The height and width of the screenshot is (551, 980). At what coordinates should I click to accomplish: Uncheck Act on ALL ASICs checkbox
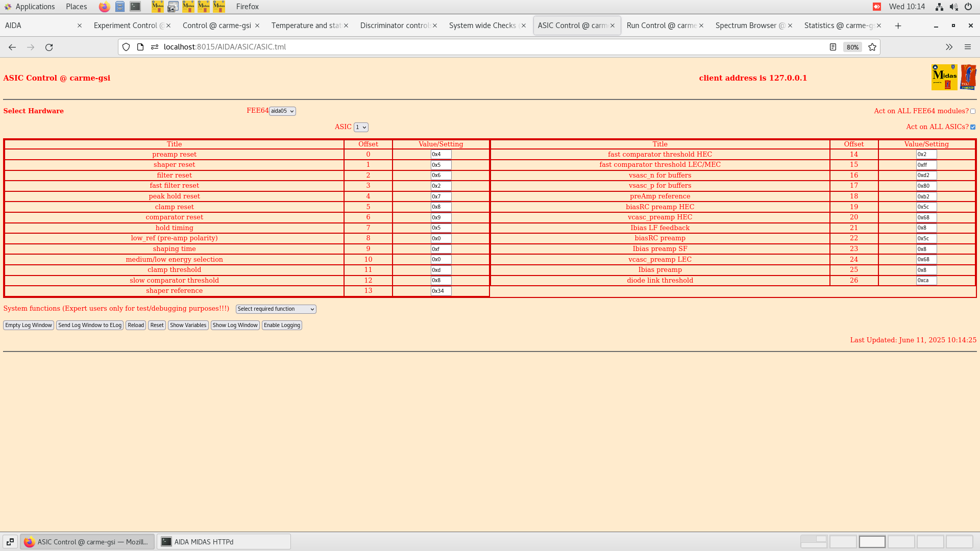(973, 127)
